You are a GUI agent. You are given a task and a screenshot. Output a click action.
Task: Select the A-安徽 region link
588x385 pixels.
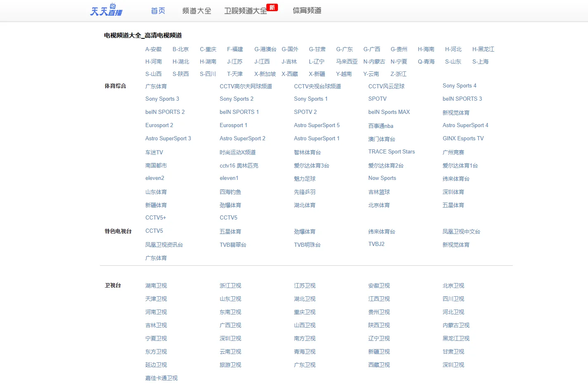click(x=154, y=49)
